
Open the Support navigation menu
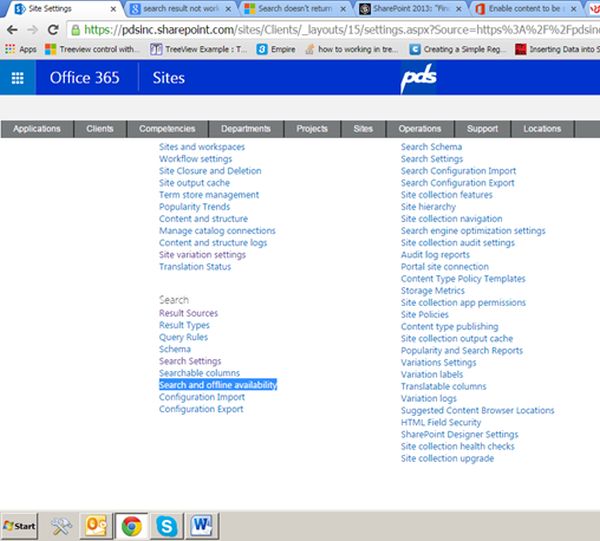(482, 129)
